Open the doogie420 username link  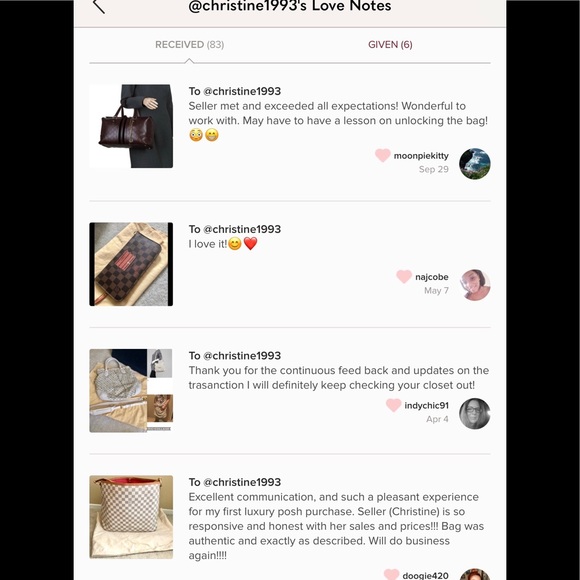tap(425, 576)
